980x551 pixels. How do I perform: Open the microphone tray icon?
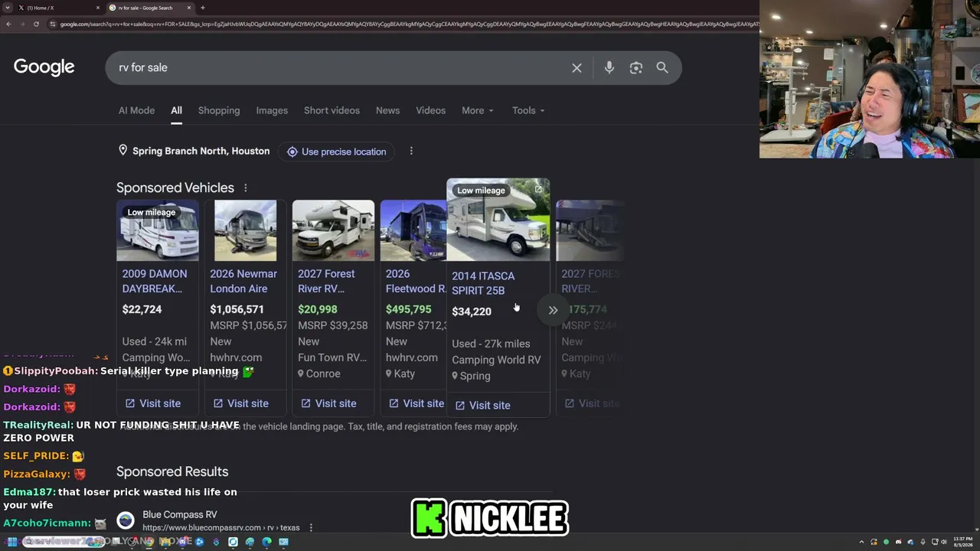coord(923,542)
